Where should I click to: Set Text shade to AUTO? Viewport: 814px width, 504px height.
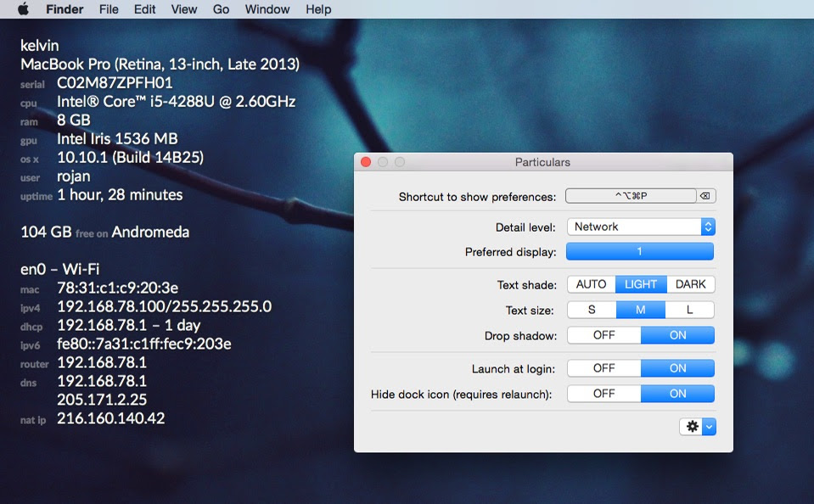tap(592, 284)
